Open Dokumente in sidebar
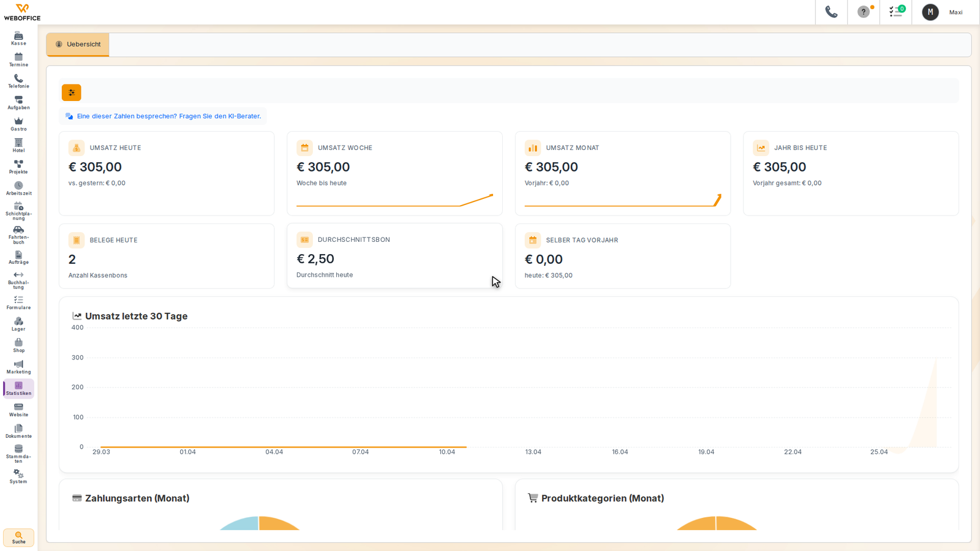The width and height of the screenshot is (980, 551). pos(18,432)
